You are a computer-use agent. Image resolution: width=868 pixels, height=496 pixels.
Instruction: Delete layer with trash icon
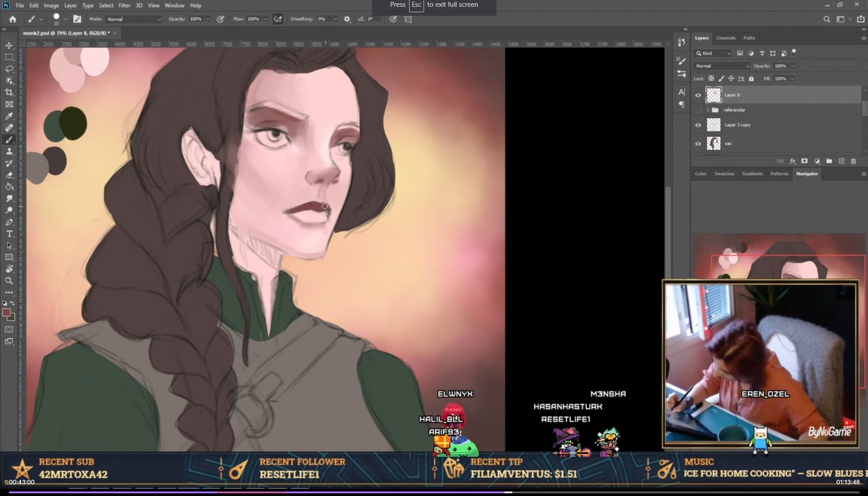pyautogui.click(x=854, y=161)
